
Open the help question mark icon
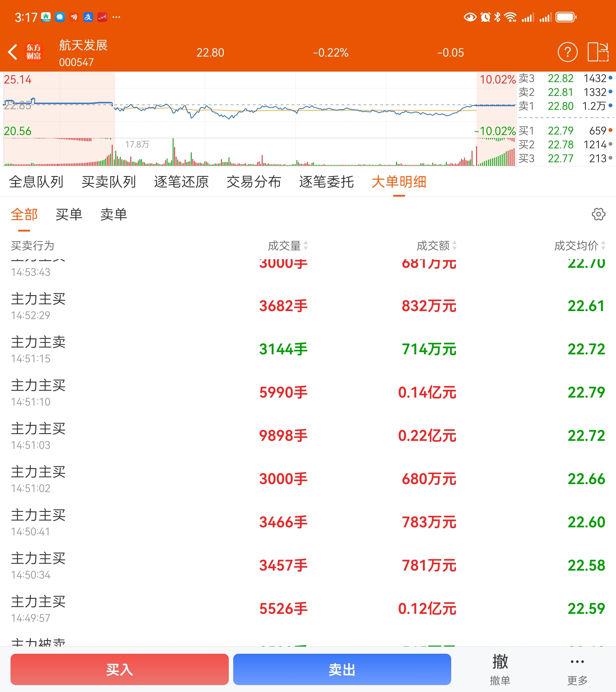(x=567, y=52)
